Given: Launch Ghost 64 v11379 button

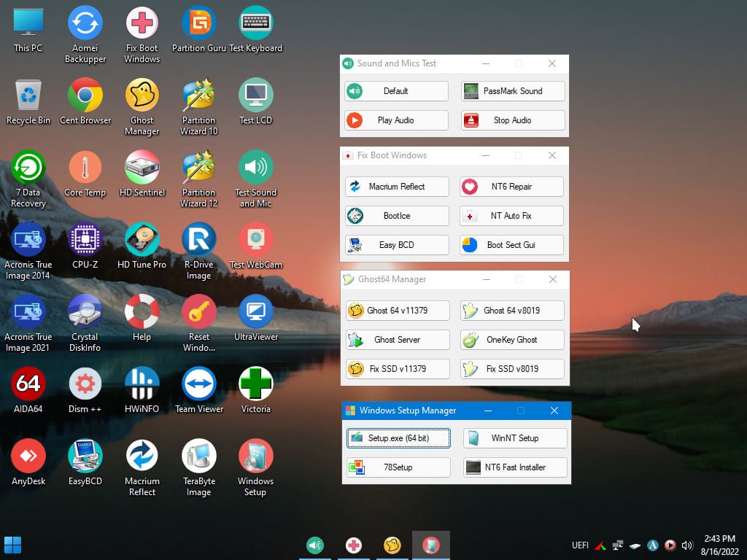Looking at the screenshot, I should click(397, 311).
